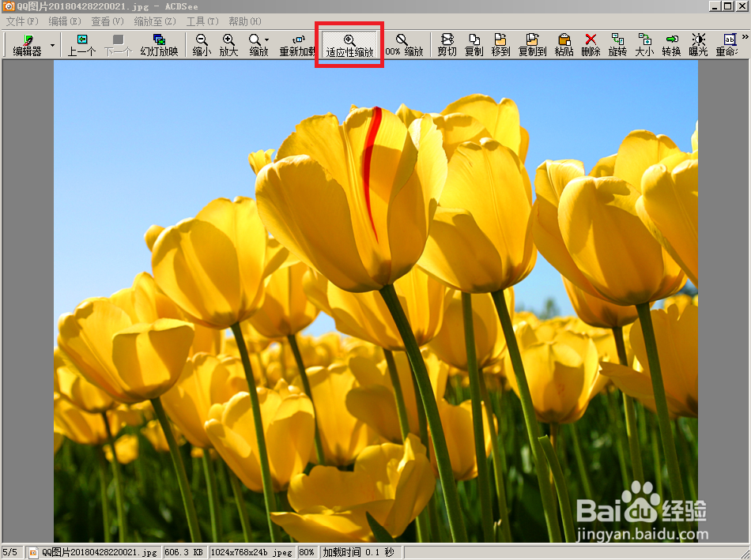Open the 编辑(E) menu

(x=65, y=21)
